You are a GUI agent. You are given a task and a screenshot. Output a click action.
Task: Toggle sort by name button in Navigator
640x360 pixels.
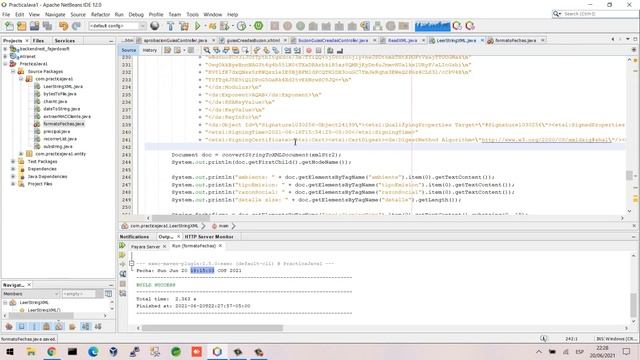85,327
